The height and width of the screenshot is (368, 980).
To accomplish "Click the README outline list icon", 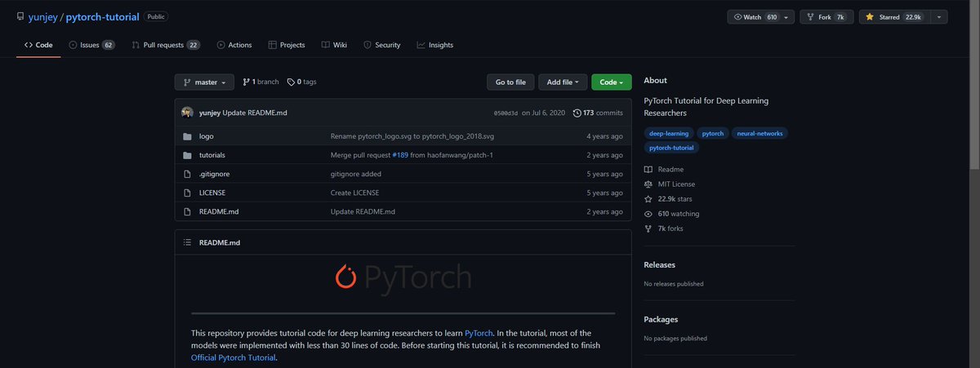I will click(x=187, y=242).
